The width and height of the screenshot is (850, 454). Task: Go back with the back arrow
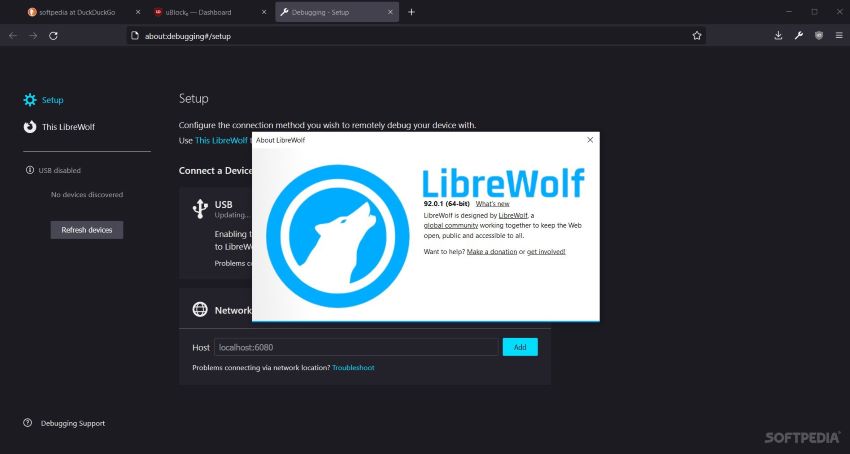click(13, 36)
